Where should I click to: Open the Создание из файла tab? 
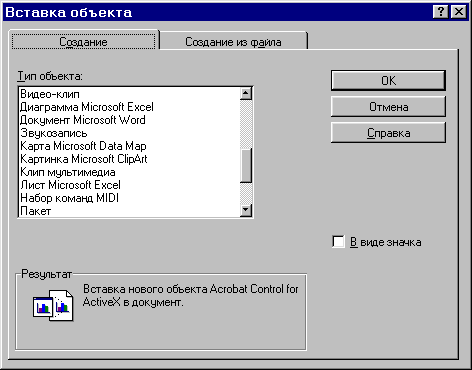233,42
